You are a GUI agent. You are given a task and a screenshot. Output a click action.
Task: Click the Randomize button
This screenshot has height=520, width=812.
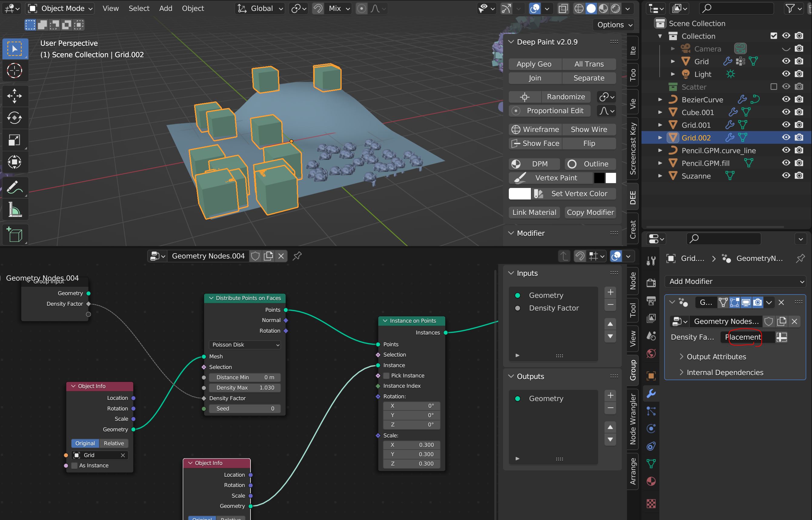566,97
